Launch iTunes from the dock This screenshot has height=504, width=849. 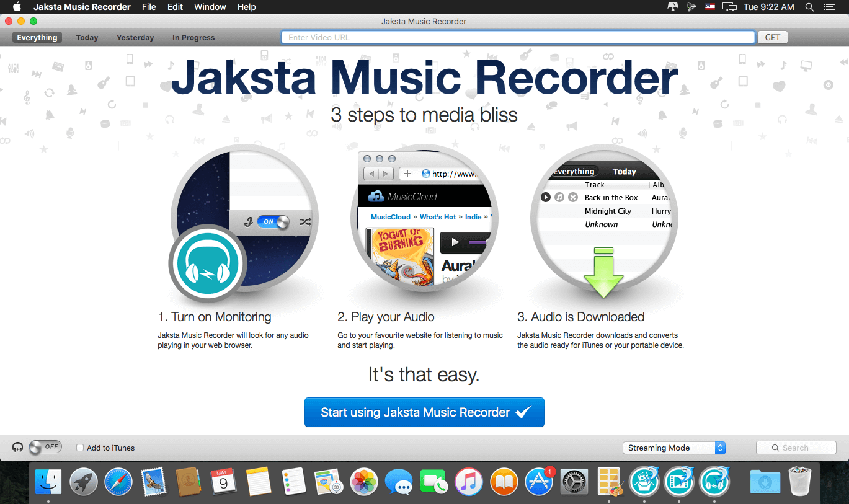pos(469,481)
